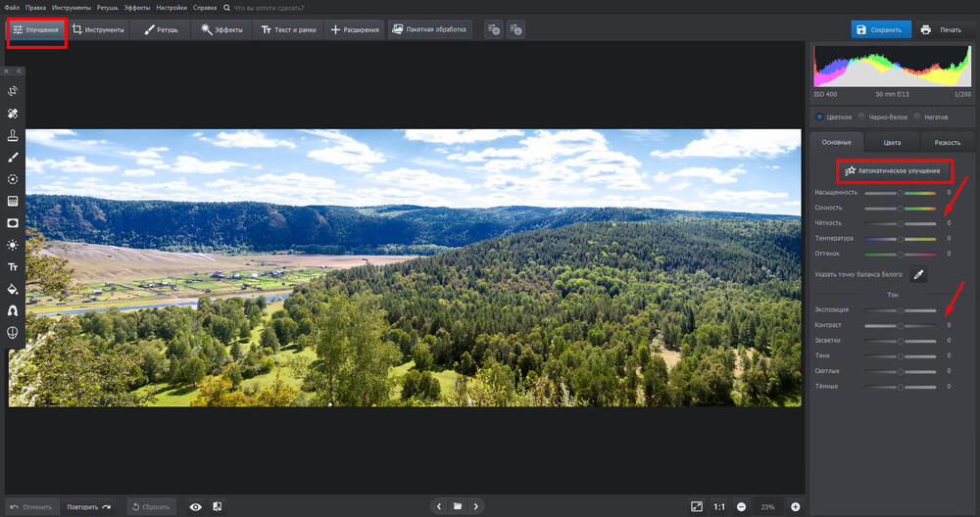Select the Цветное radio option
Image resolution: width=980 pixels, height=517 pixels.
click(820, 117)
